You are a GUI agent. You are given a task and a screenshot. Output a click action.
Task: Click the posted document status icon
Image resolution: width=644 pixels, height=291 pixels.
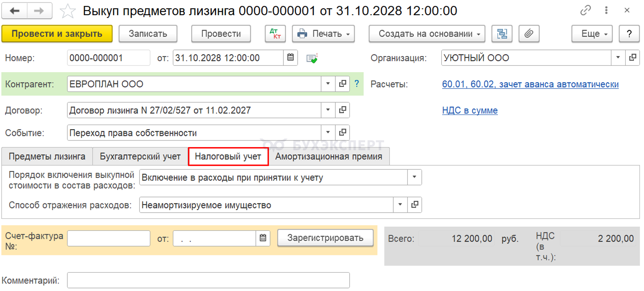312,58
